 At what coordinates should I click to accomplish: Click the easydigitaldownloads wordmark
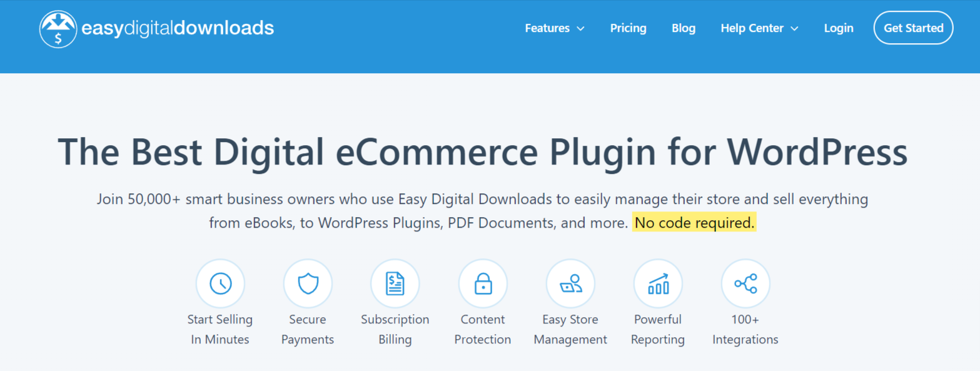pyautogui.click(x=178, y=28)
